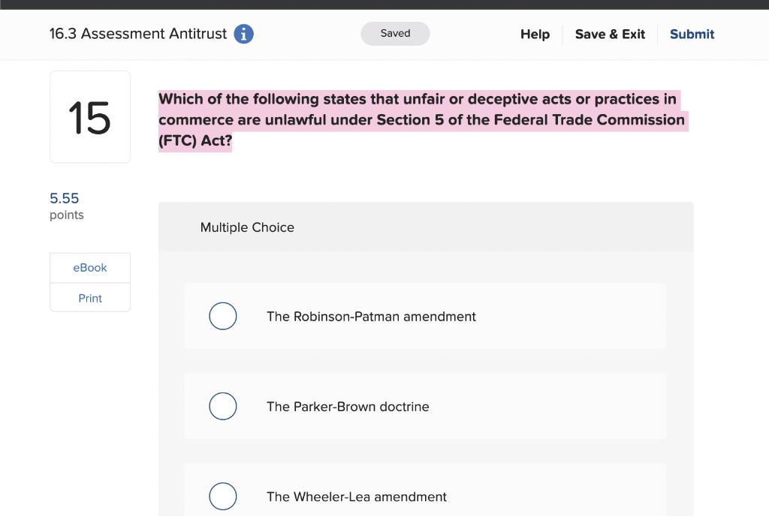Choose the Parker-Brown doctrine option
The image size is (769, 532).
222,406
